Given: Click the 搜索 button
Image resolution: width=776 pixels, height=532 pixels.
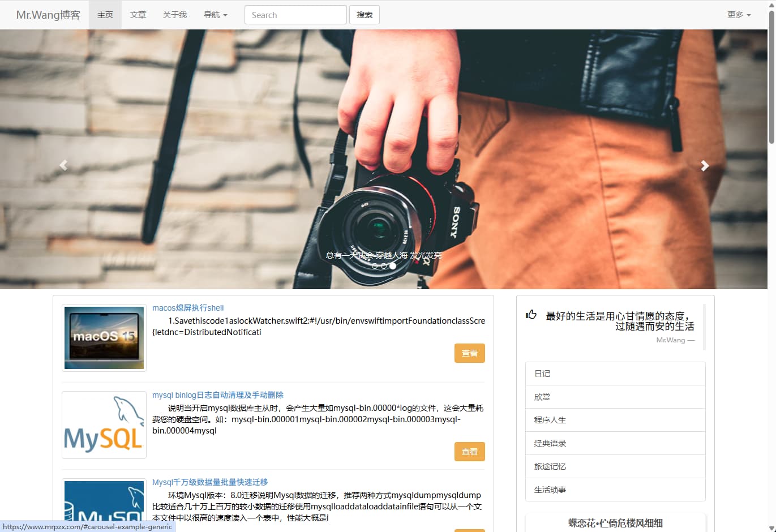Looking at the screenshot, I should (364, 15).
